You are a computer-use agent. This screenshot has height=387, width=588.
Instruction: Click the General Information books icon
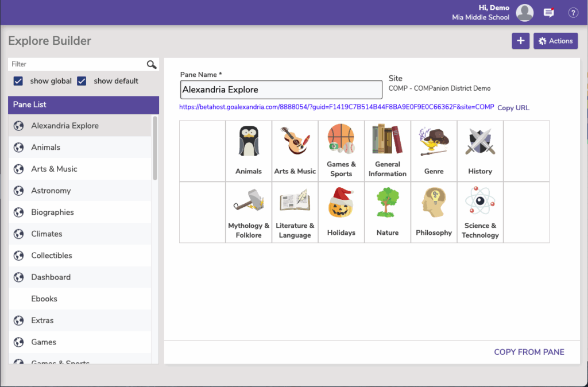click(388, 139)
